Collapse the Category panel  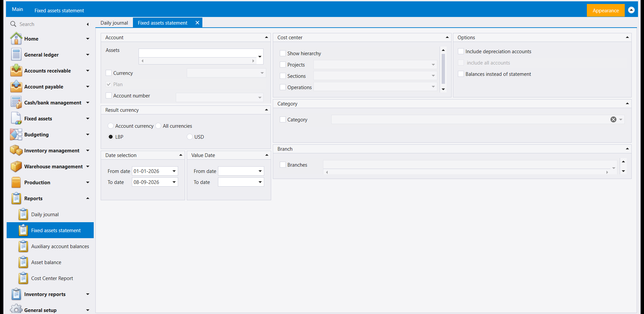(x=627, y=103)
